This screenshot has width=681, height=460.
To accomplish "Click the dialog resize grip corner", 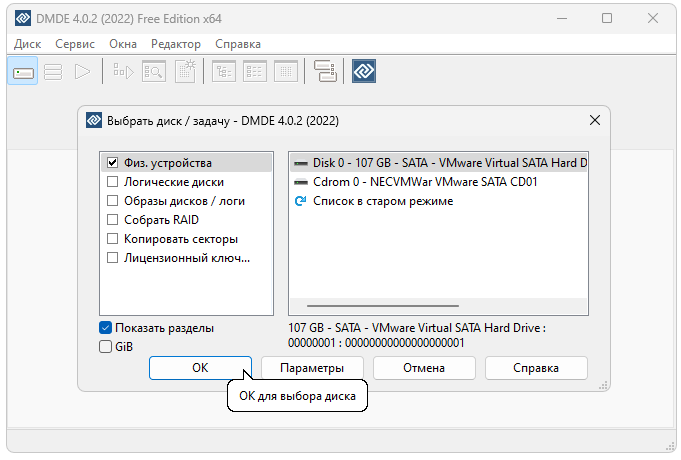I will (x=603, y=385).
